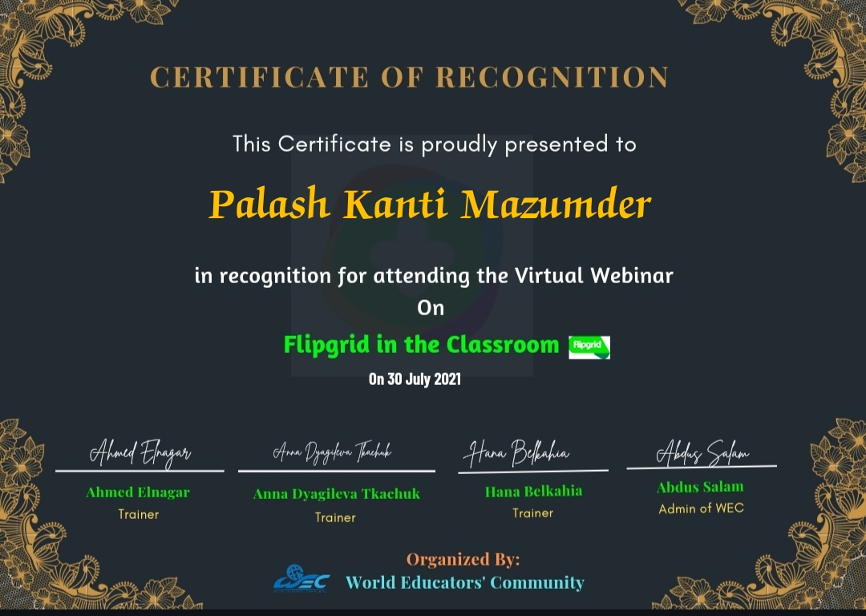Click the 'Certificate of Recognition' heading
This screenshot has width=866, height=616.
click(x=409, y=77)
